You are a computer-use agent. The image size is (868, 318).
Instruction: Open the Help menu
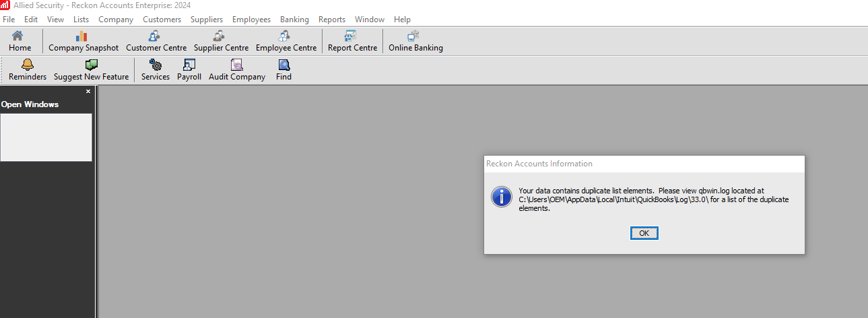402,20
